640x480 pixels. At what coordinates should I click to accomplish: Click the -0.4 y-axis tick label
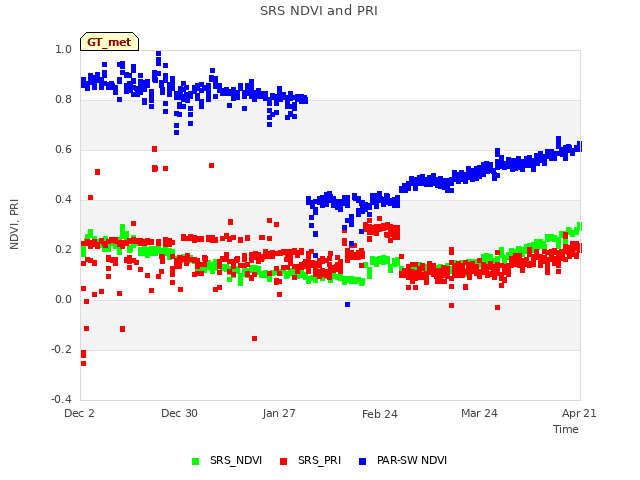pos(61,399)
